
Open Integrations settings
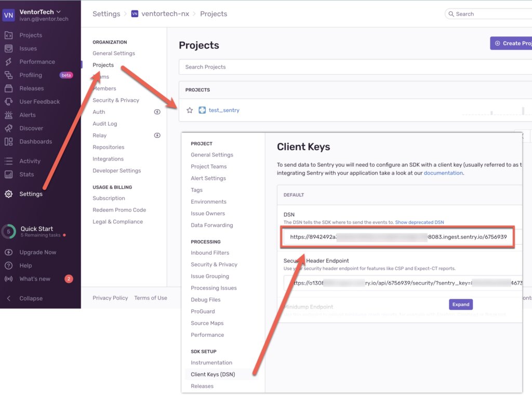click(x=108, y=159)
